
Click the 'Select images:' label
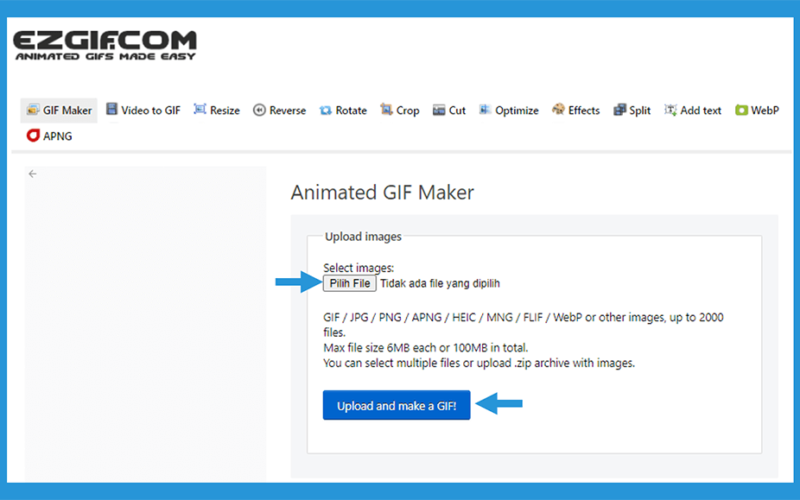359,268
